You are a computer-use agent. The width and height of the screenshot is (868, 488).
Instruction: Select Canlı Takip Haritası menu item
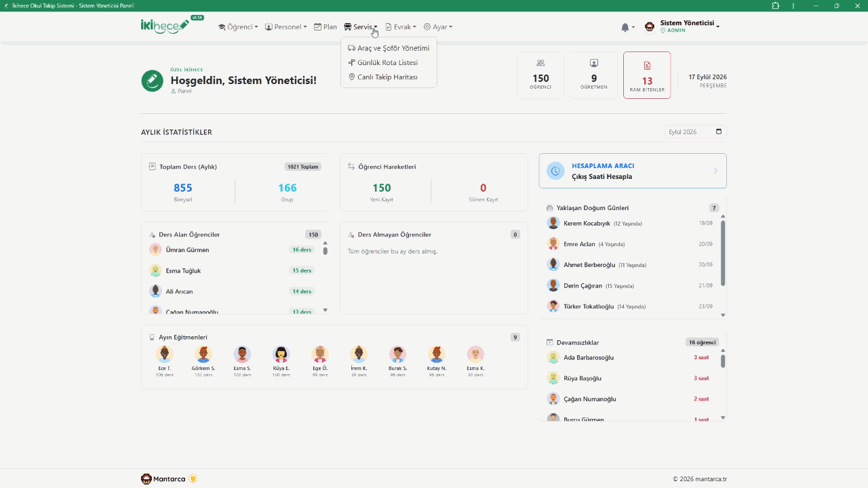pyautogui.click(x=389, y=77)
